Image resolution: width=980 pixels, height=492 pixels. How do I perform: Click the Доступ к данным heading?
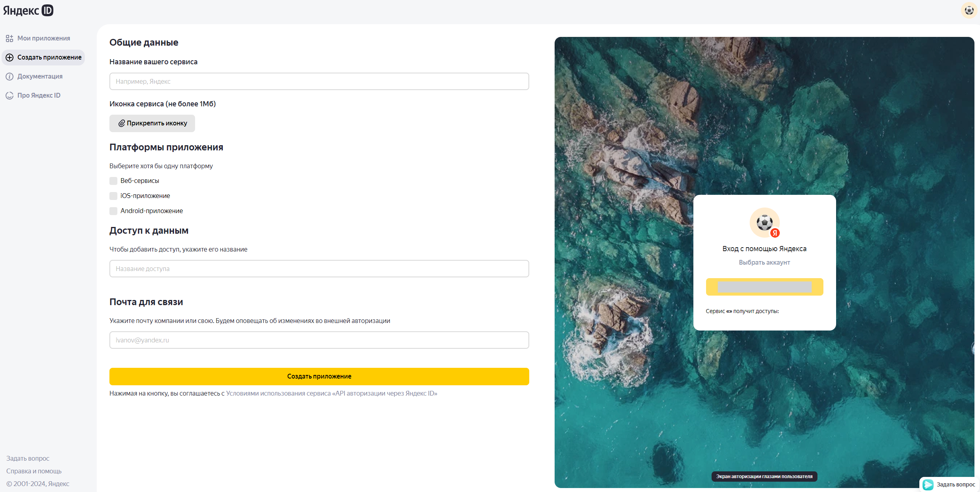(x=149, y=231)
